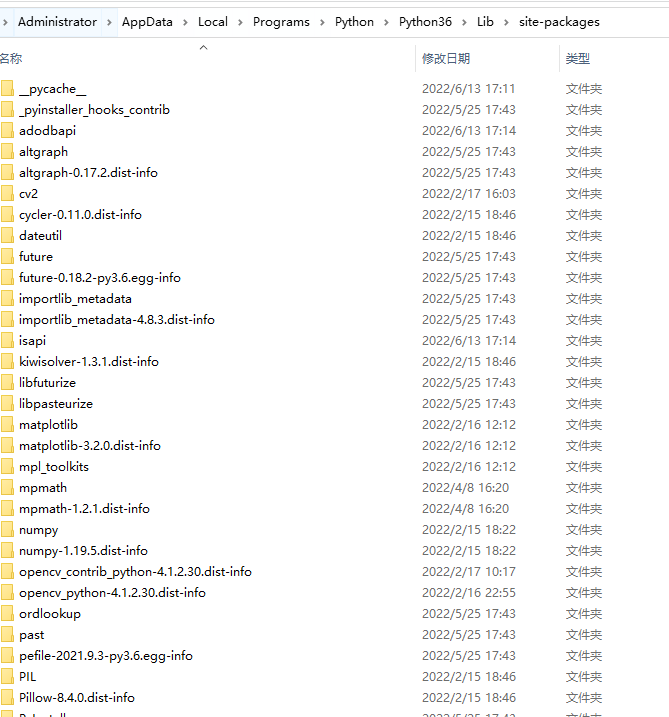The image size is (669, 717).
Task: Select the isapi folder icon
Action: click(x=7, y=341)
